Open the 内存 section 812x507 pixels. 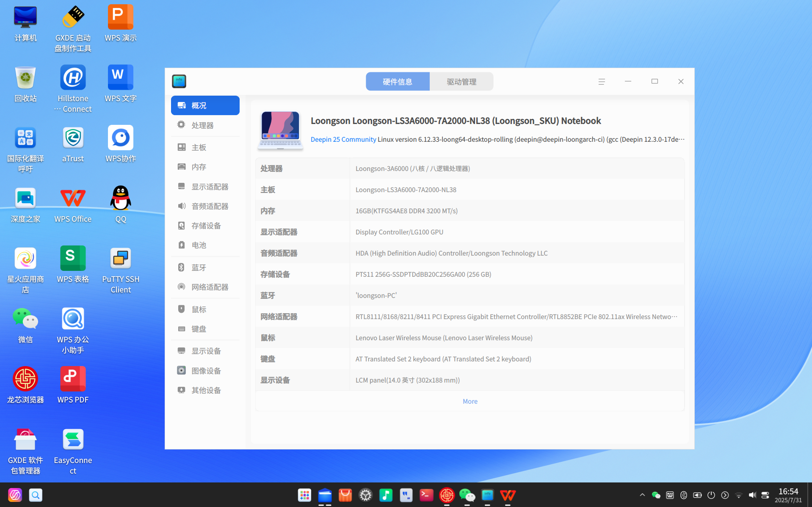click(x=205, y=167)
